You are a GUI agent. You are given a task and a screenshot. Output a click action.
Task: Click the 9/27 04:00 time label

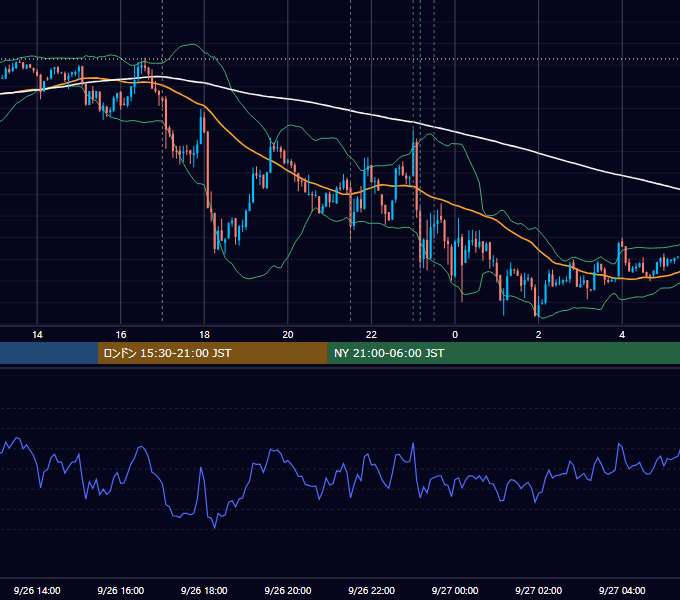[622, 590]
